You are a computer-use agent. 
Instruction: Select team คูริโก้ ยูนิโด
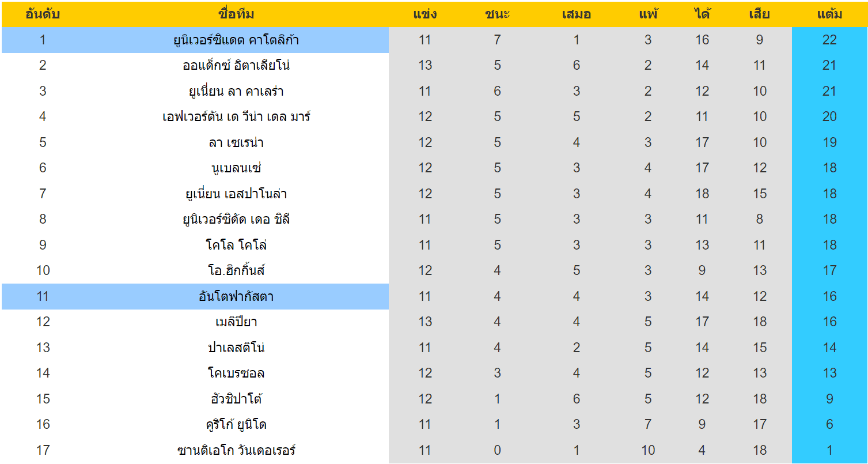(236, 424)
